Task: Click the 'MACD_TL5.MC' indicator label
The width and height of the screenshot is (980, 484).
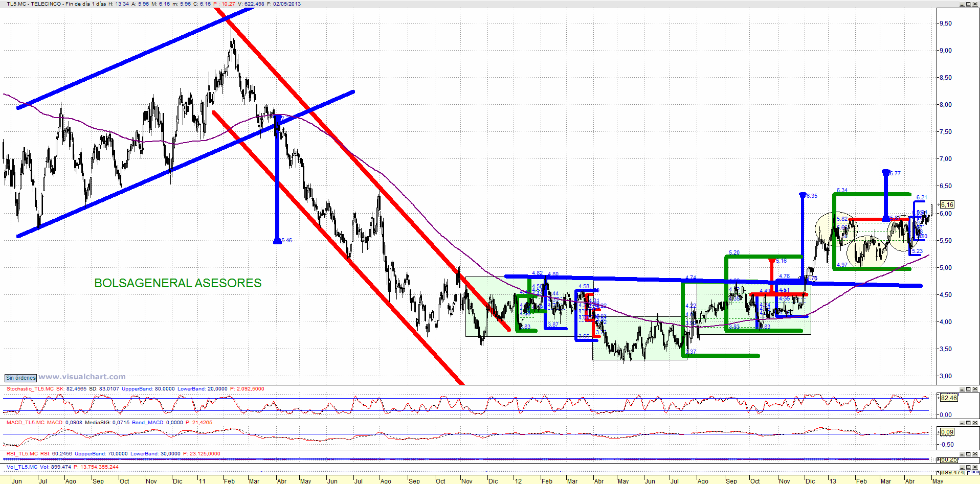Action: point(26,423)
